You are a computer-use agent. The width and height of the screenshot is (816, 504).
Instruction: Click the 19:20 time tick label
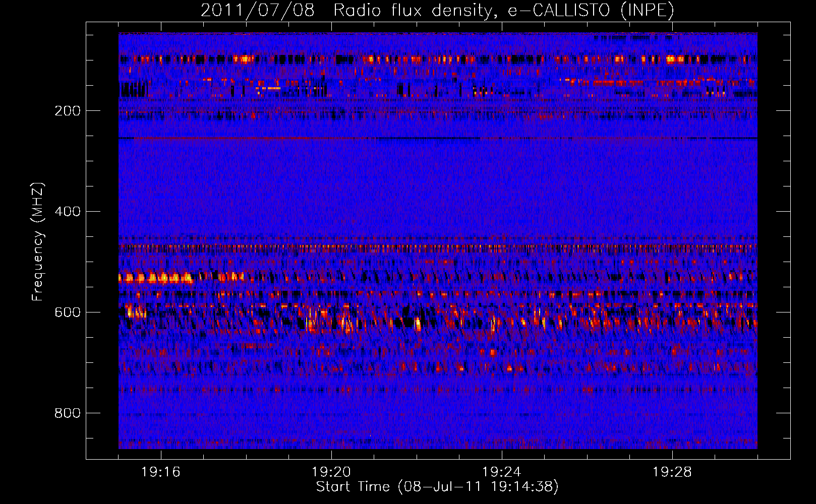point(331,472)
